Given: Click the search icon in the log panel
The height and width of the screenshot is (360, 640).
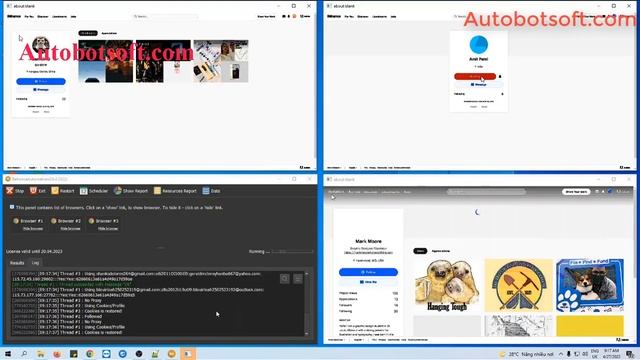Looking at the screenshot, I should pyautogui.click(x=285, y=278).
